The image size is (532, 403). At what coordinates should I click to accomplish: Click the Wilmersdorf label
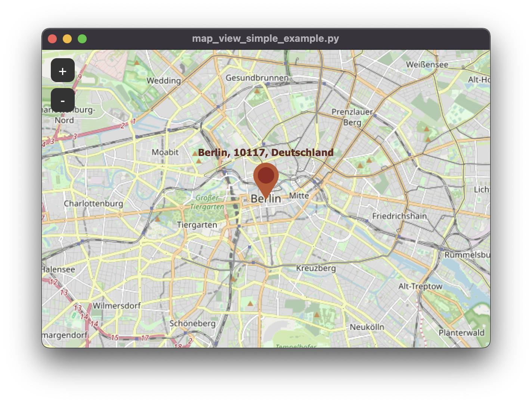click(117, 305)
